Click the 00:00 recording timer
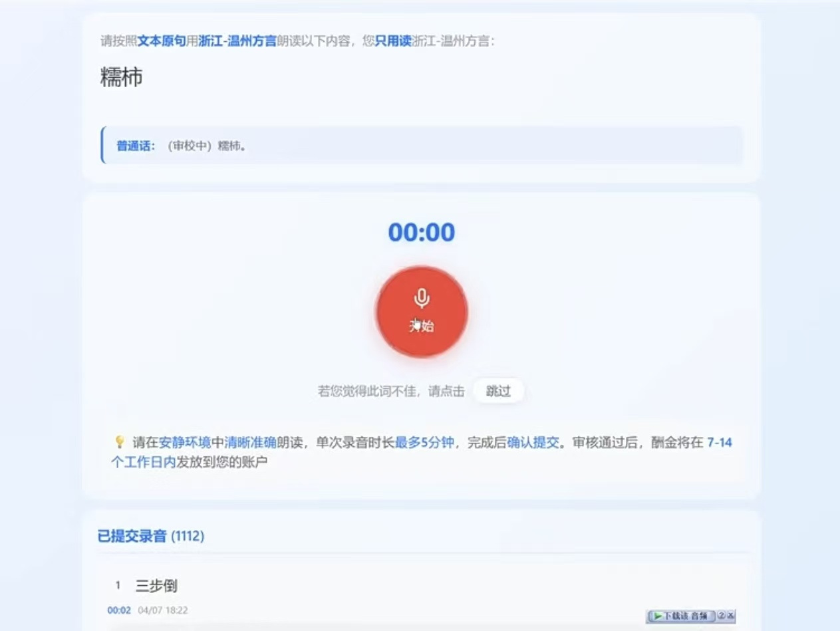This screenshot has height=631, width=840. coord(422,232)
